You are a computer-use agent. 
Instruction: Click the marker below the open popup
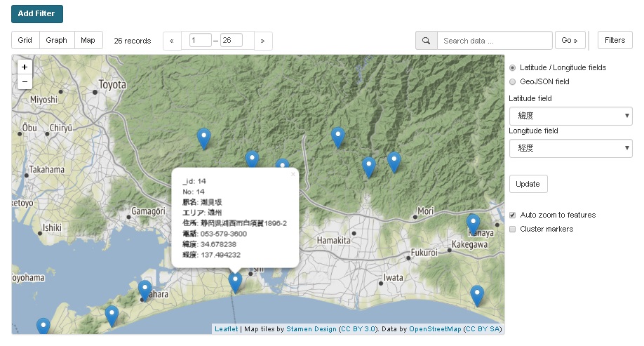(235, 281)
